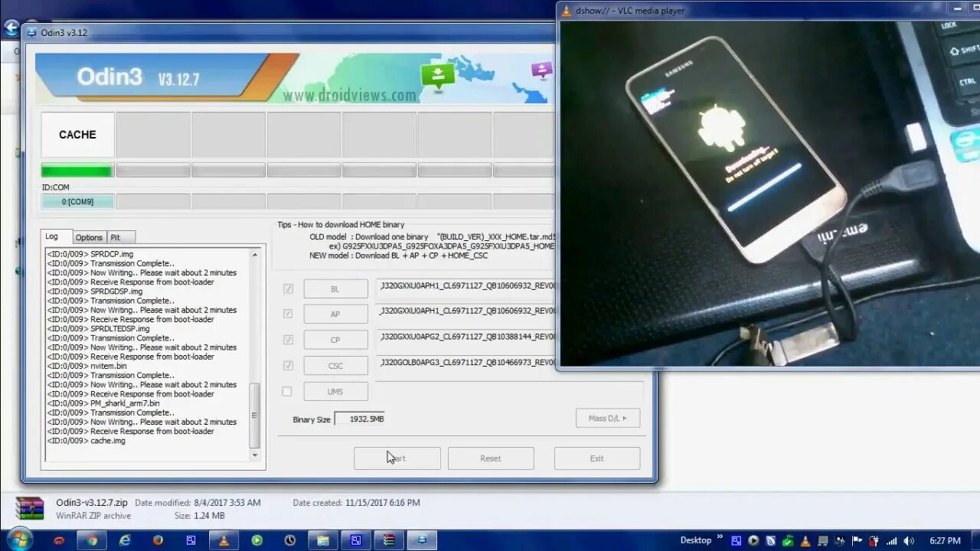Click the VLC cone icon in system tray
Image resolution: width=980 pixels, height=551 pixels.
pos(805,540)
